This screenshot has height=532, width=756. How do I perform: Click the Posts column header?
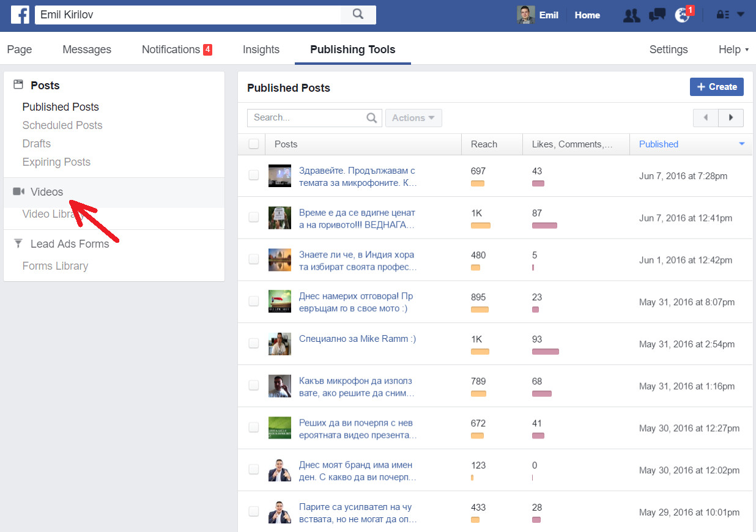tap(363, 144)
